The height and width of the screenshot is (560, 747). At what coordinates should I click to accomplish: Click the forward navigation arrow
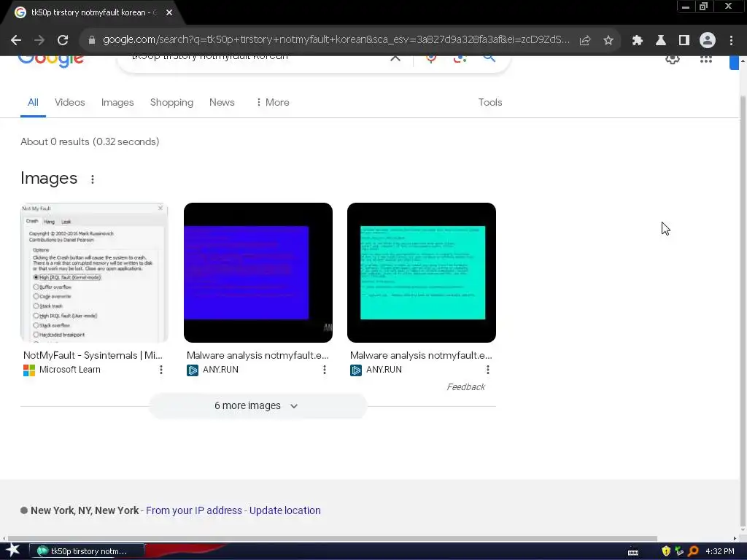pos(39,41)
